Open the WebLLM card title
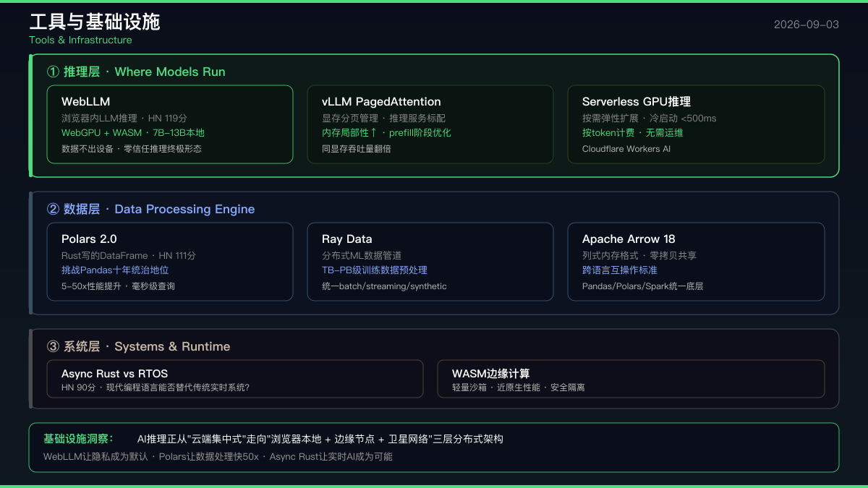The width and height of the screenshot is (868, 488). (85, 102)
